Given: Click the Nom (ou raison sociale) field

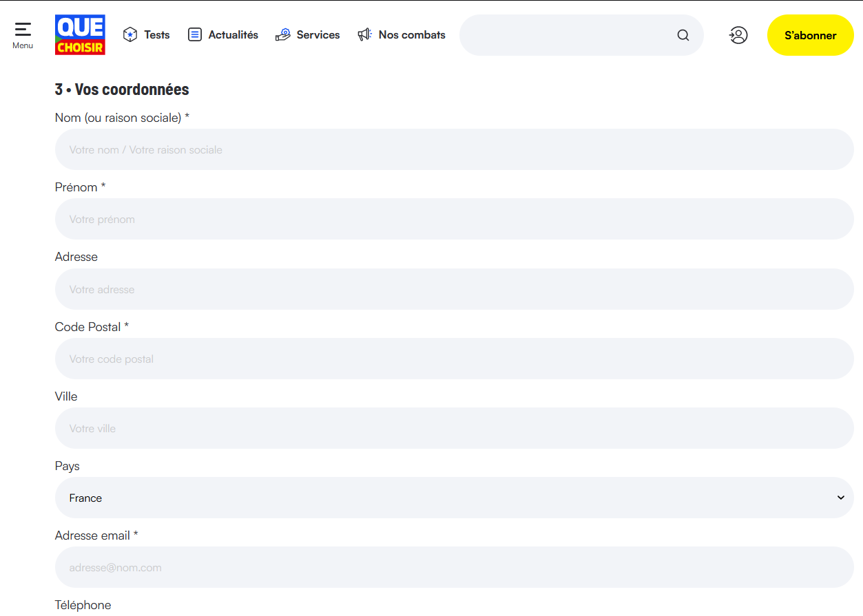Looking at the screenshot, I should (455, 149).
